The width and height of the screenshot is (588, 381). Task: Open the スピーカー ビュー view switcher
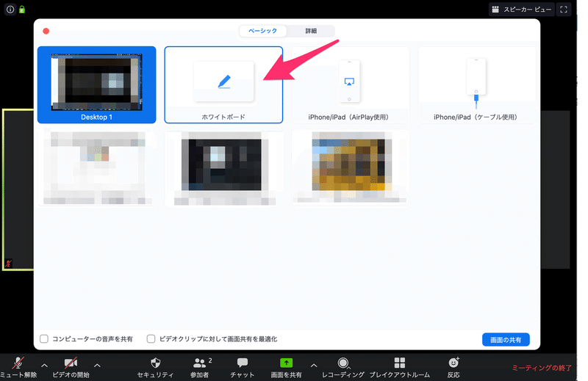click(x=522, y=10)
